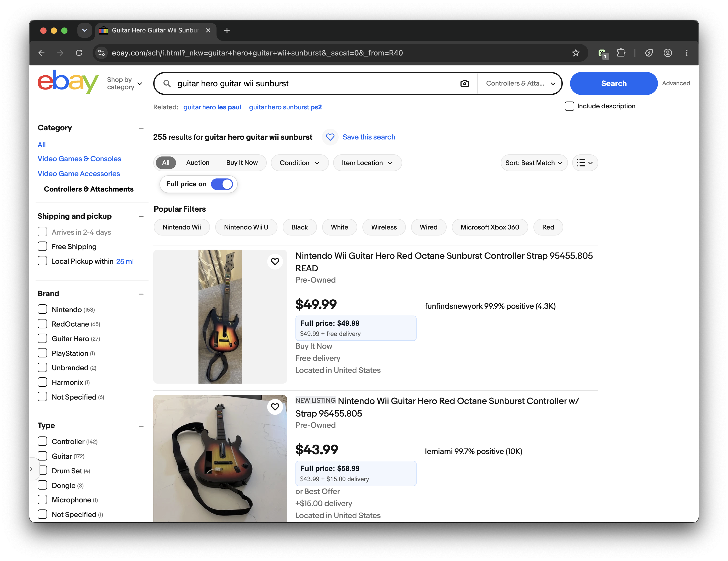Add the $43.99 guitar listing to watchlist

tap(275, 407)
